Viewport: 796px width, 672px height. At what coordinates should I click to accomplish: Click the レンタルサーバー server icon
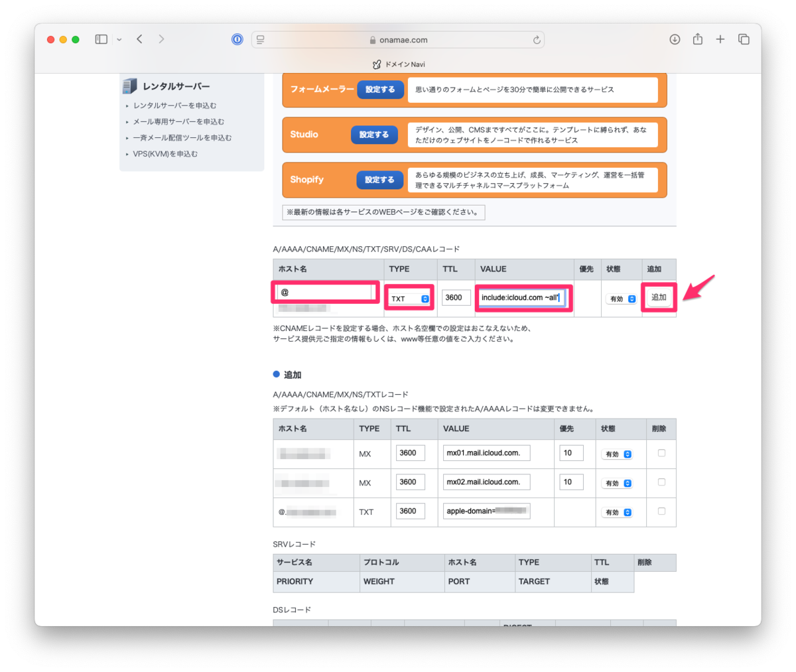129,86
